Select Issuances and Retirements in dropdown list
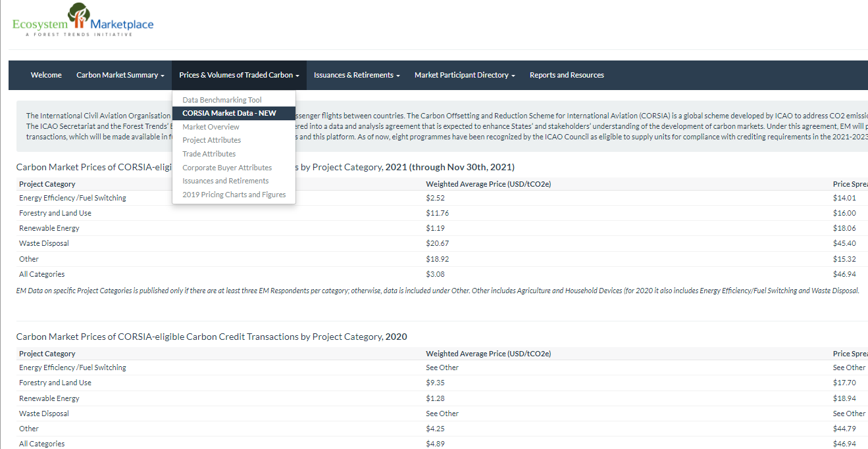Image resolution: width=868 pixels, height=449 pixels. (x=225, y=181)
